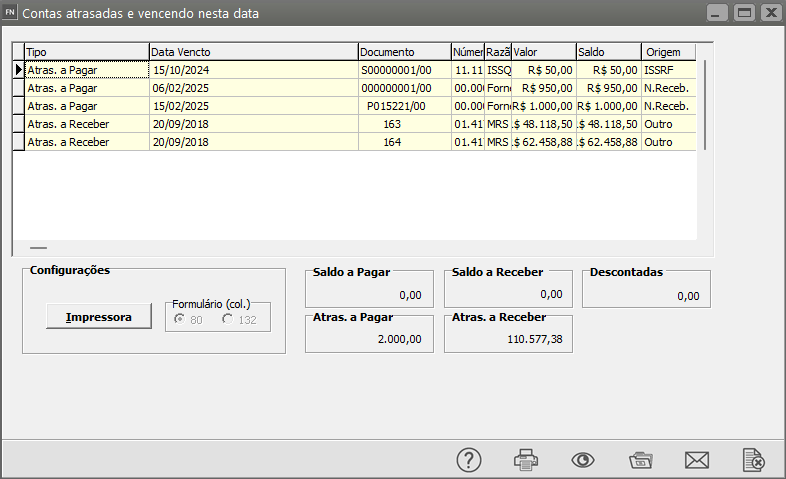The height and width of the screenshot is (479, 786).
Task: Click the FN application icon in title bar
Action: click(x=11, y=12)
